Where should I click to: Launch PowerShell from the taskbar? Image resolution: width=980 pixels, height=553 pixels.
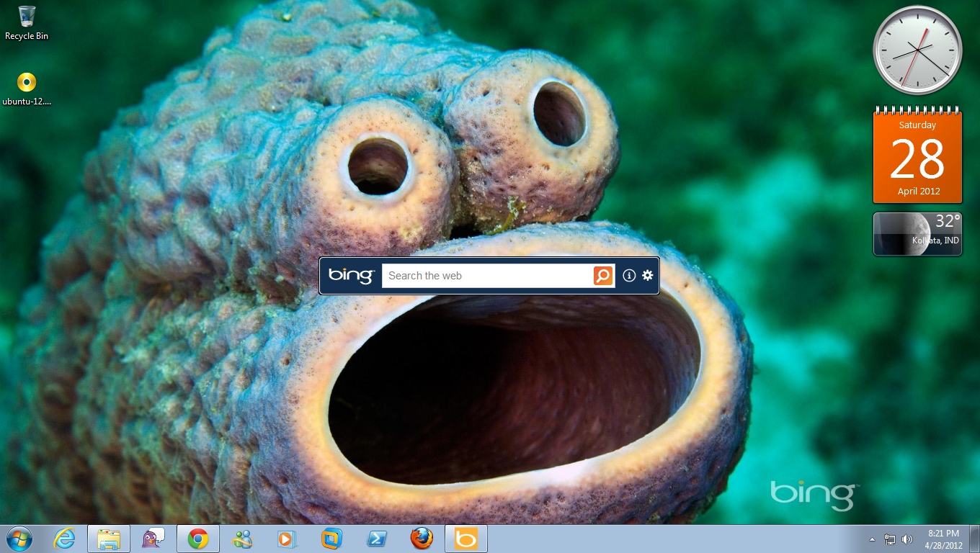[x=376, y=538]
